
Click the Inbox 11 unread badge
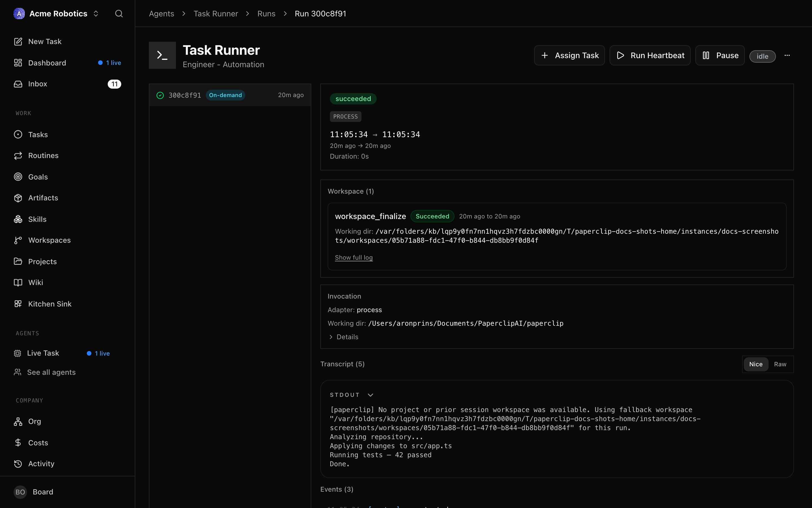(x=114, y=84)
